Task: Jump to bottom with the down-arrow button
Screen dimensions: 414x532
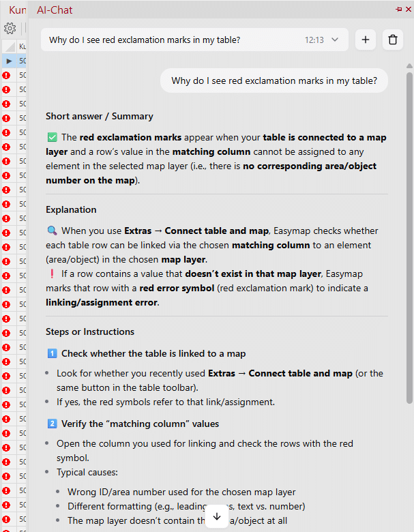Action: pyautogui.click(x=217, y=516)
